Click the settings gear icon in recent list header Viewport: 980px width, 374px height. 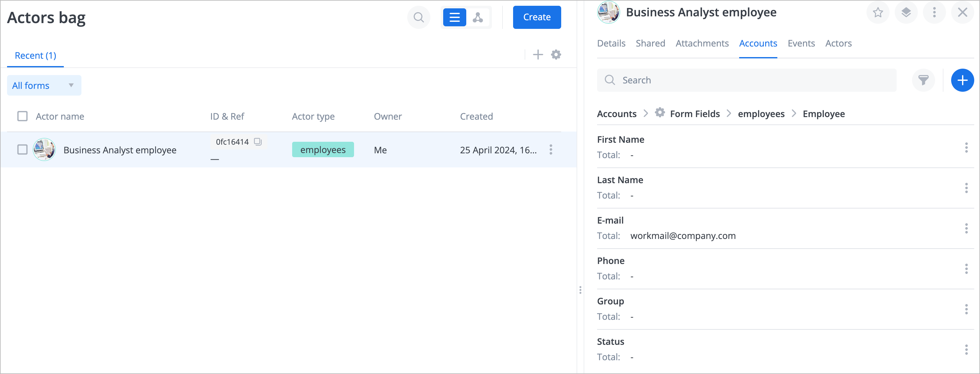coord(556,55)
